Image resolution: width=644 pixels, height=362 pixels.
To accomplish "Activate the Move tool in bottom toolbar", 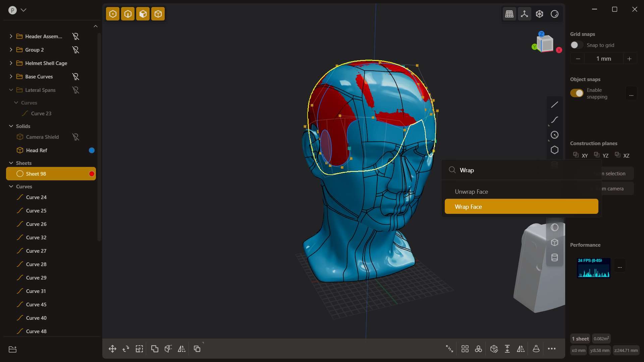I will (x=112, y=349).
